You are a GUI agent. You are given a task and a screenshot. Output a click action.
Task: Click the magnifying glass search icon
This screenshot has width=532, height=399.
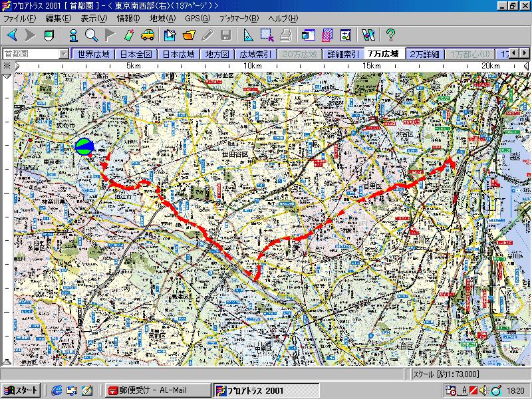[x=91, y=35]
